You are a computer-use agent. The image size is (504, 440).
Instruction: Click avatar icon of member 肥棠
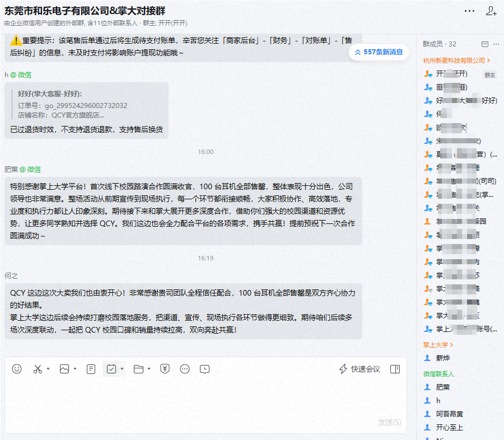click(427, 387)
